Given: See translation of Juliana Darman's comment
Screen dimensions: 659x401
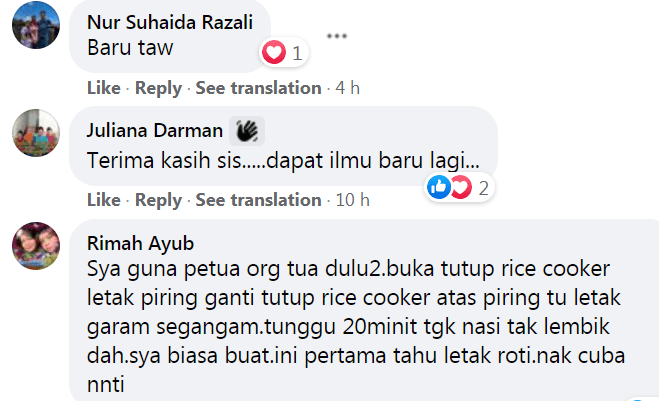Looking at the screenshot, I should pos(258,200).
